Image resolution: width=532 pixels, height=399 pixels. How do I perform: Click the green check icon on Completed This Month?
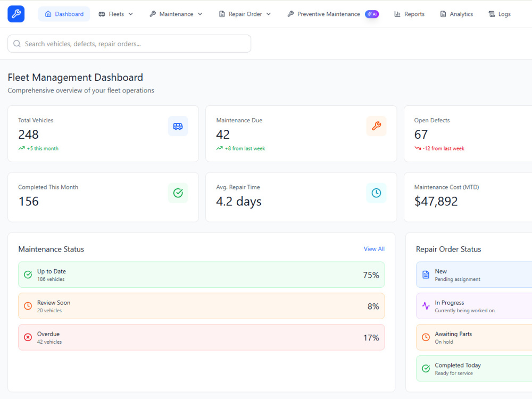click(x=178, y=193)
